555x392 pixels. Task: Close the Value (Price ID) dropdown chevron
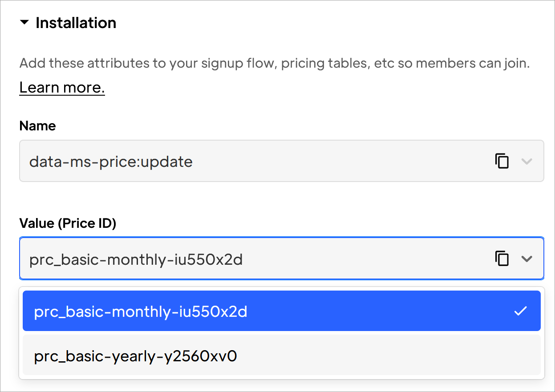tap(527, 259)
